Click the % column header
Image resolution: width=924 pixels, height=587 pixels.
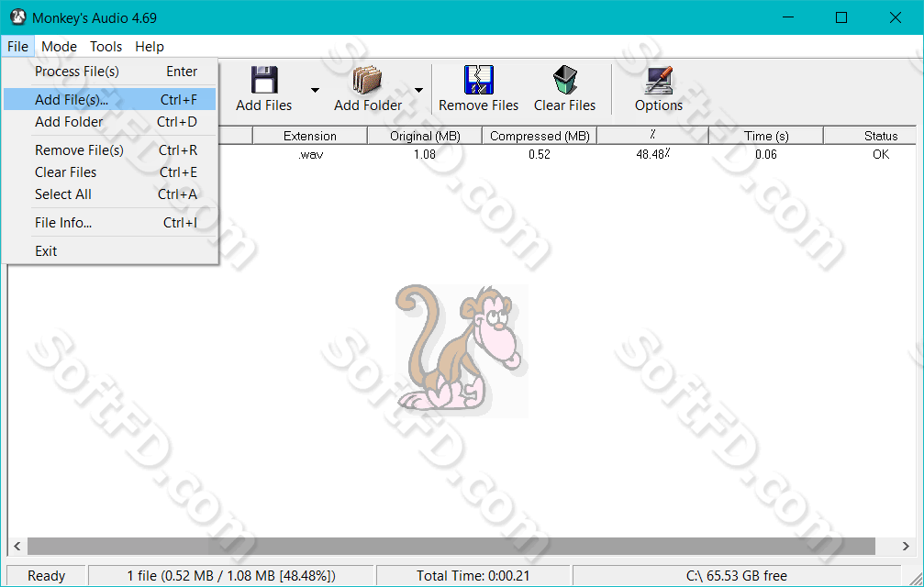(x=653, y=136)
